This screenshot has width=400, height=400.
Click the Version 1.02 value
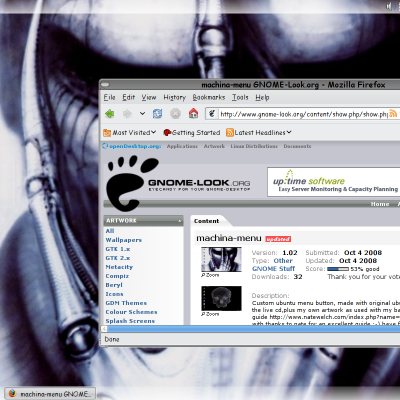(x=290, y=253)
